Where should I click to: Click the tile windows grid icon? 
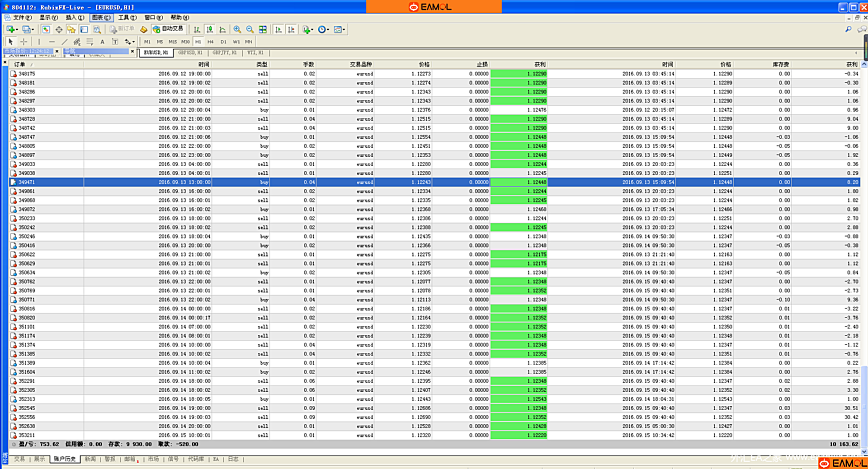[x=263, y=29]
